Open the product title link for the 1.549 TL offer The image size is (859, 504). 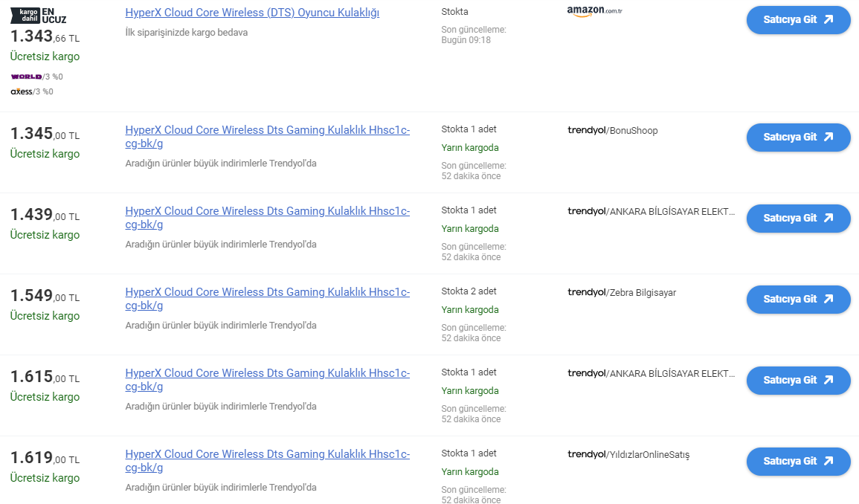tap(267, 292)
